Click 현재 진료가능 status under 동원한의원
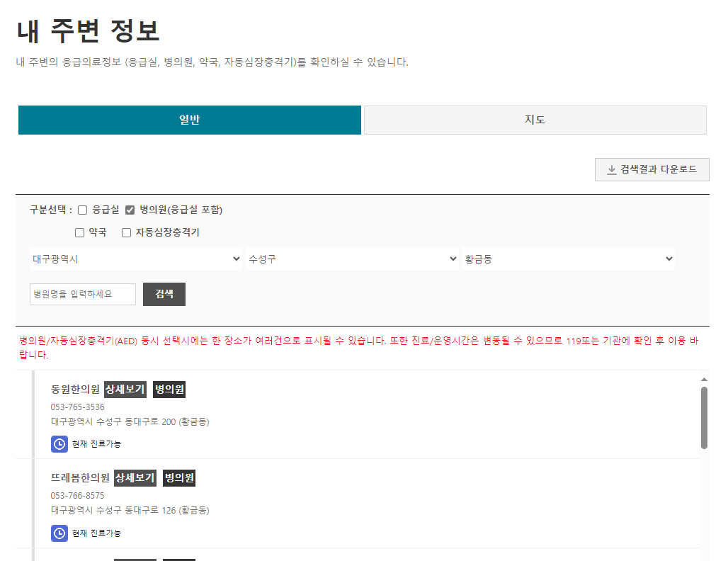 (x=96, y=444)
